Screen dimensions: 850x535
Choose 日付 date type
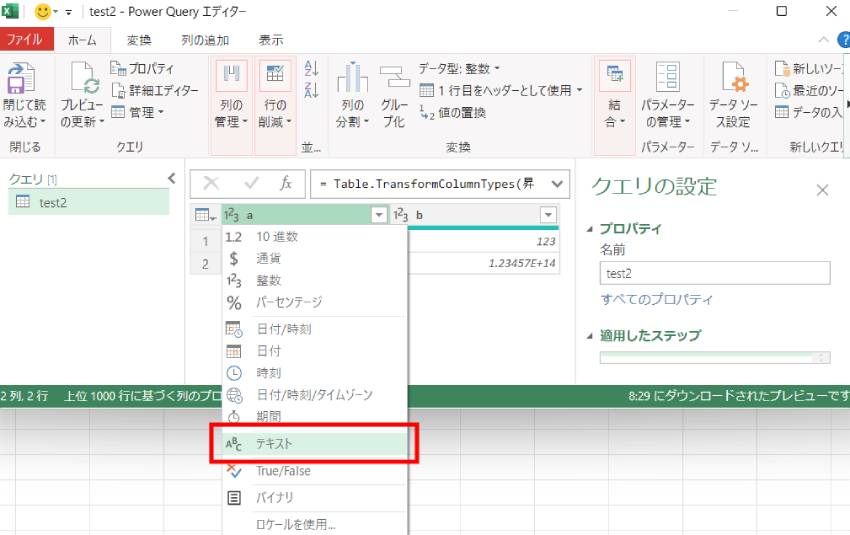point(314,351)
